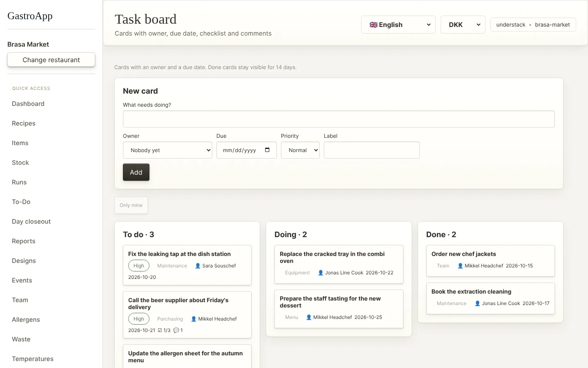Open the language dropdown showing English
Viewport: 588px width, 368px height.
pos(398,25)
